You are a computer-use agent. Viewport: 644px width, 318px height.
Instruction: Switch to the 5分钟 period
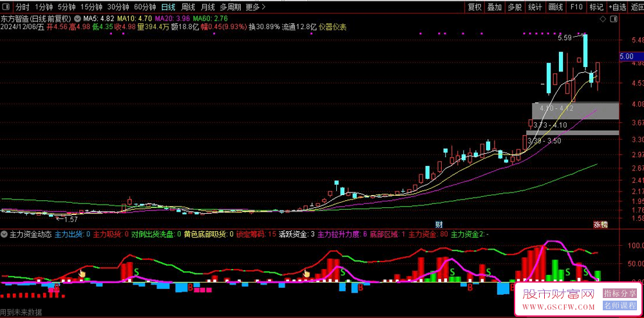pos(66,7)
